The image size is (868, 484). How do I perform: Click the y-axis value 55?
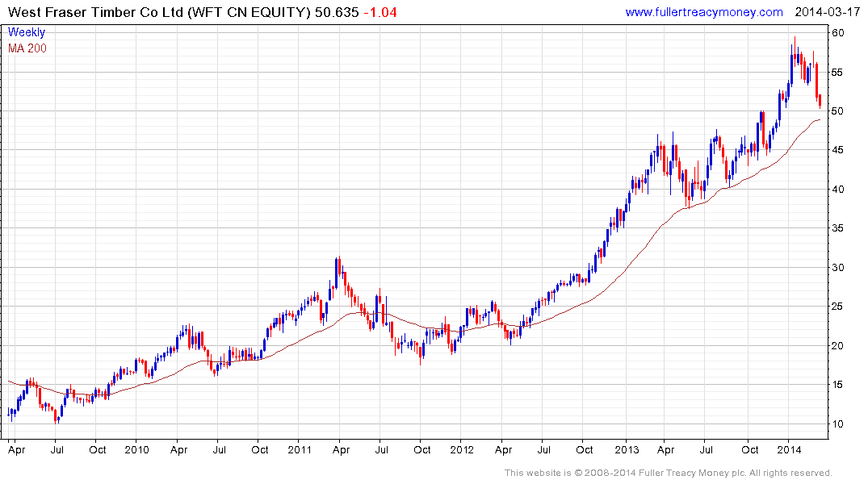838,73
